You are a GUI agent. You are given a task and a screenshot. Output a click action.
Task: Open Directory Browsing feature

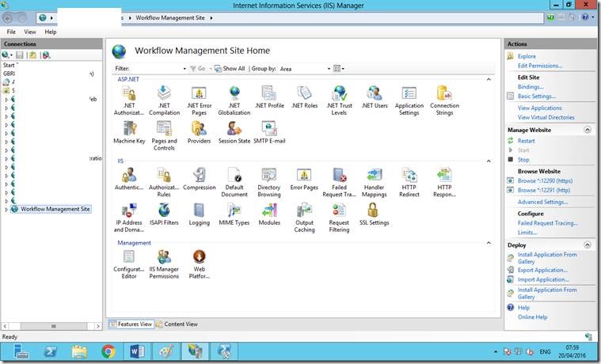click(x=269, y=182)
